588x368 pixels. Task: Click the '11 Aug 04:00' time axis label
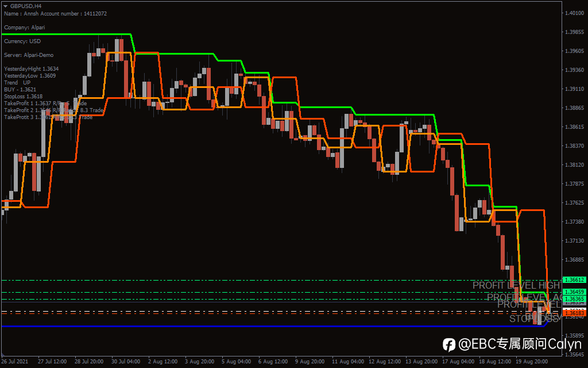(347, 361)
